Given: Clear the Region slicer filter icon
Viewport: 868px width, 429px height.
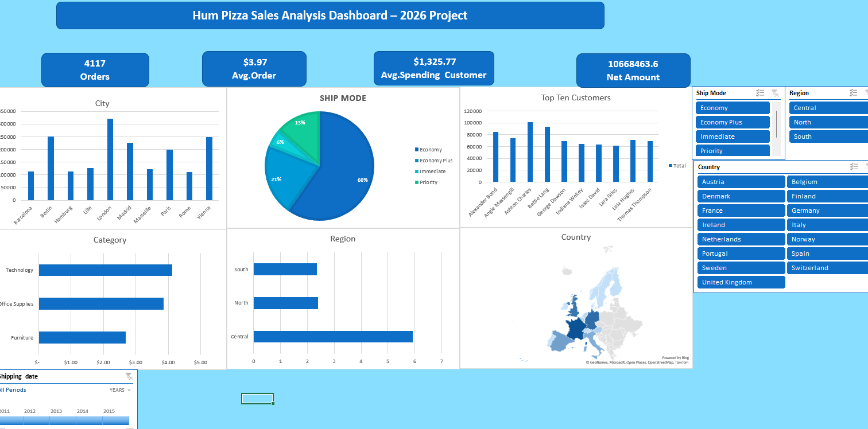Looking at the screenshot, I should pyautogui.click(x=866, y=93).
